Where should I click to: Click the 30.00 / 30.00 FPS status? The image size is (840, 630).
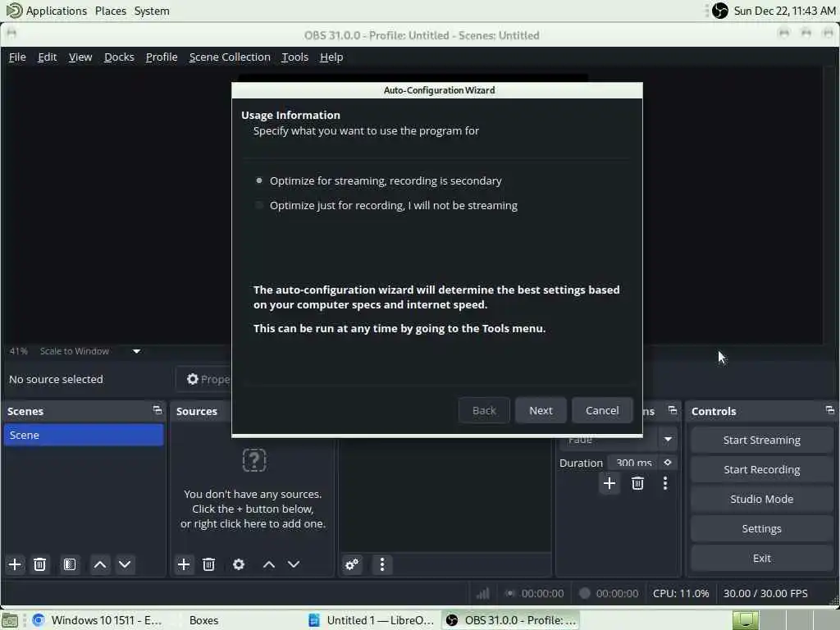click(765, 593)
